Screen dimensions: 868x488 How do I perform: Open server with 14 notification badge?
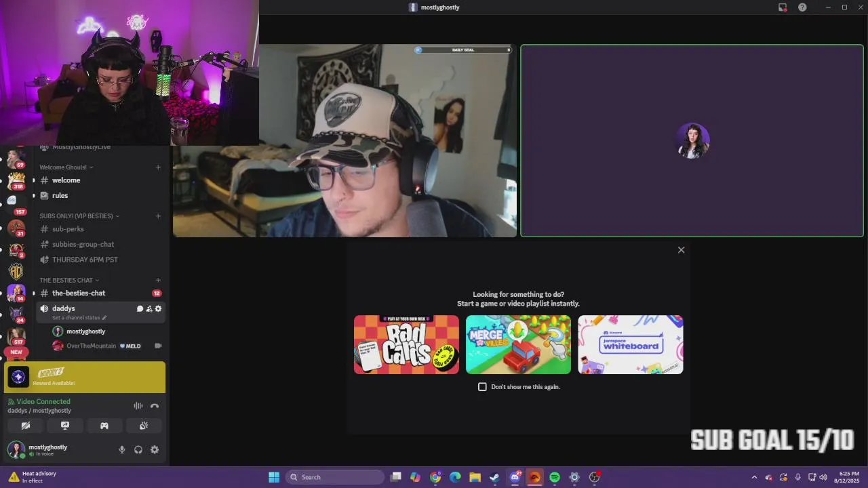[x=16, y=293]
